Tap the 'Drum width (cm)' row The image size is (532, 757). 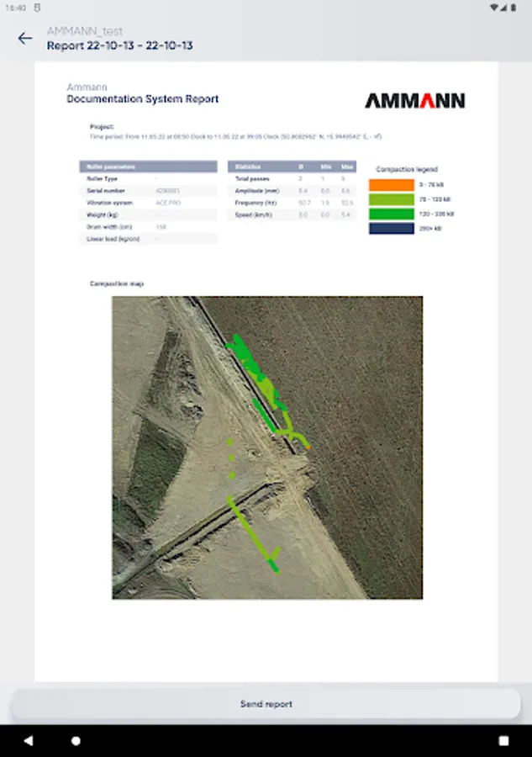pos(148,227)
